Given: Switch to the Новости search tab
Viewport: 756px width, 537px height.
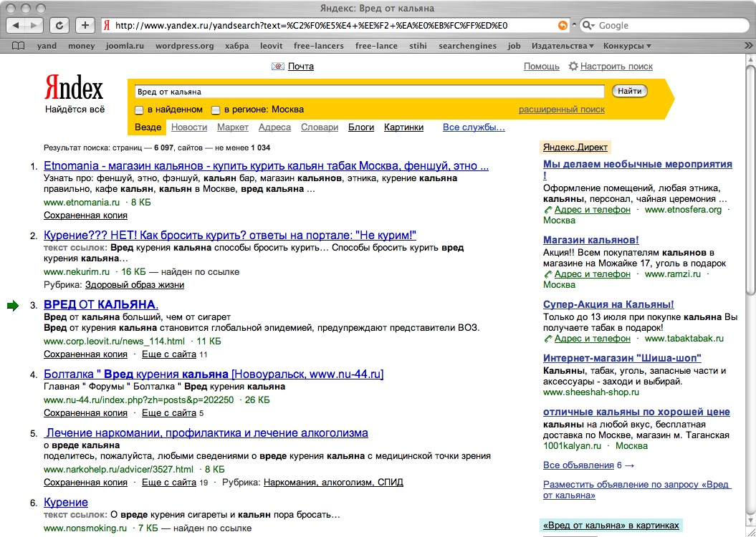Looking at the screenshot, I should click(x=189, y=127).
